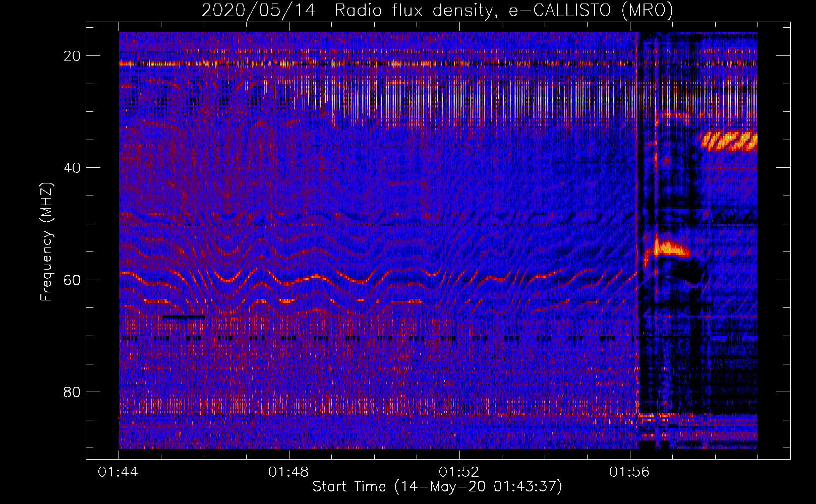Click the '01:48' time tick label
Screen dimensions: 816x504
tap(289, 472)
